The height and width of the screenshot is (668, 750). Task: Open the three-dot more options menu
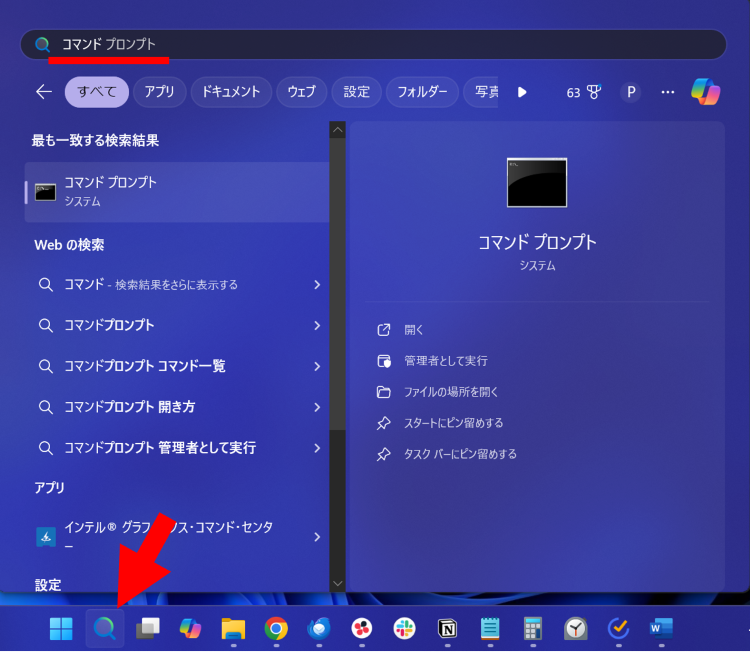point(668,92)
